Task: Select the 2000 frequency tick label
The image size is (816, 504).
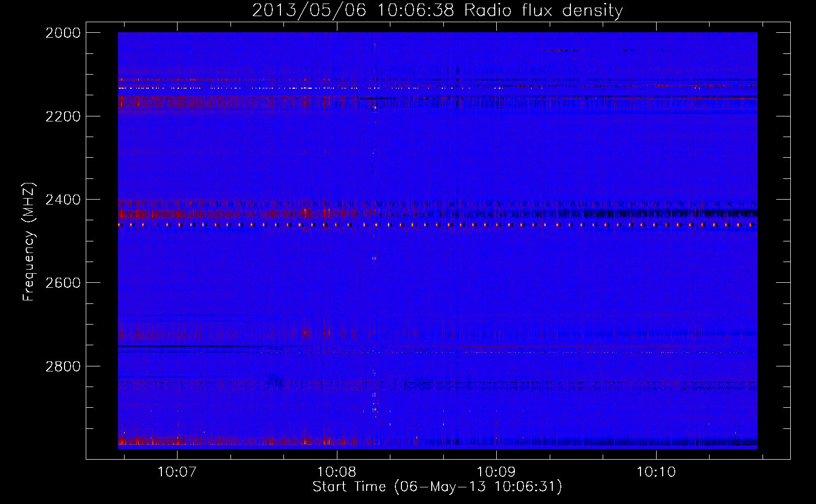Action: 63,33
